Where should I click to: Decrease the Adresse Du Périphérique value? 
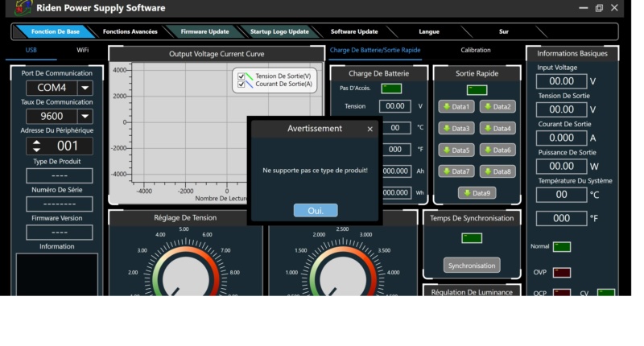[36, 150]
